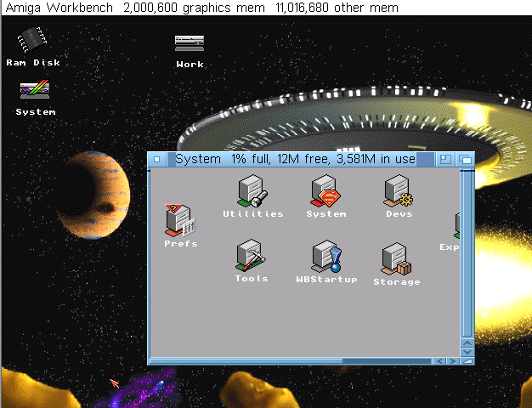Select the System disk icon on desktop
The image size is (532, 408).
(x=35, y=89)
